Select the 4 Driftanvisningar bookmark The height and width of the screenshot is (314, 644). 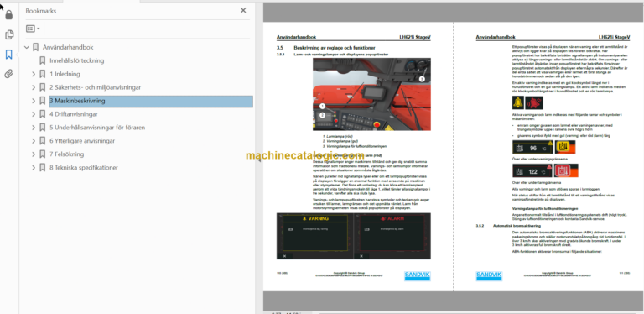74,114
